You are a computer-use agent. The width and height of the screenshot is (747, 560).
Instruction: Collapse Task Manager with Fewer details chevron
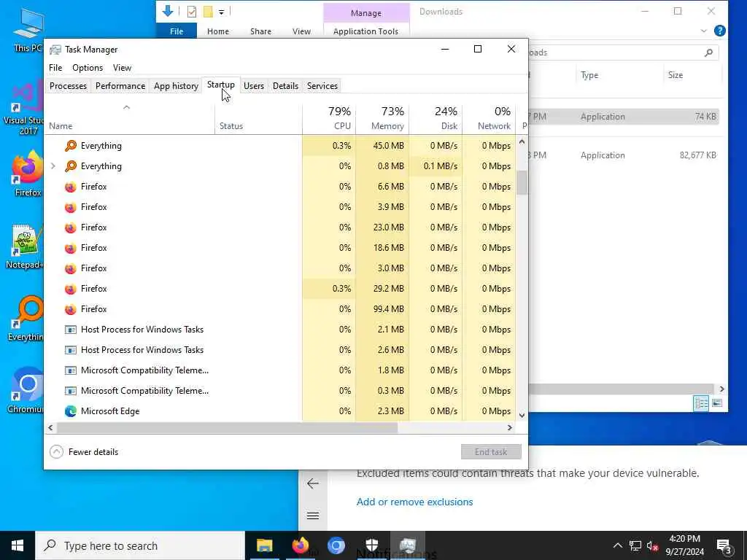coord(56,451)
